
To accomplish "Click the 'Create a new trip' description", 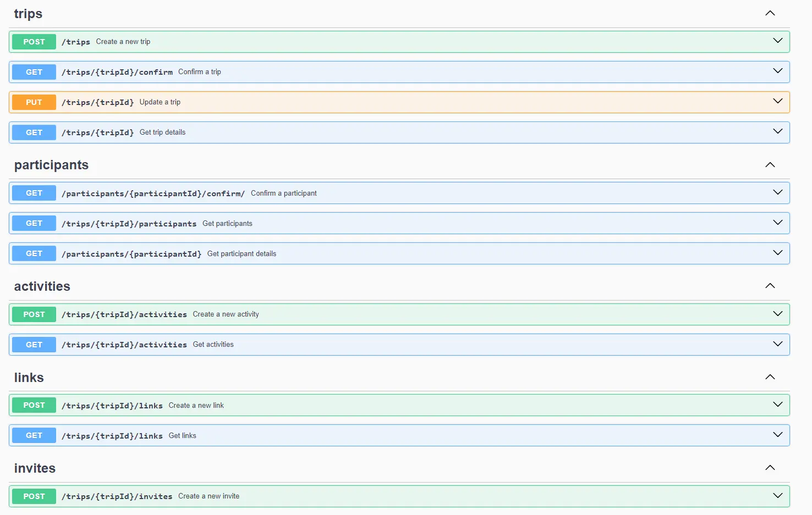I will (123, 42).
